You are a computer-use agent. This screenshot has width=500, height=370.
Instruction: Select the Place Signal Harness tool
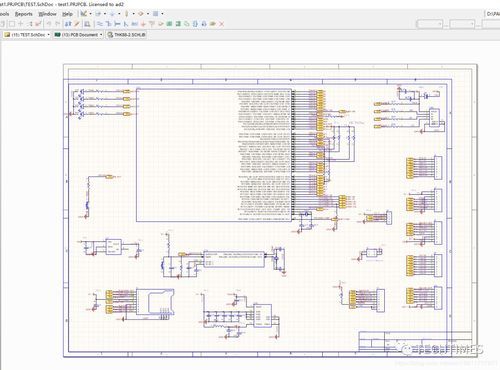tap(117, 24)
